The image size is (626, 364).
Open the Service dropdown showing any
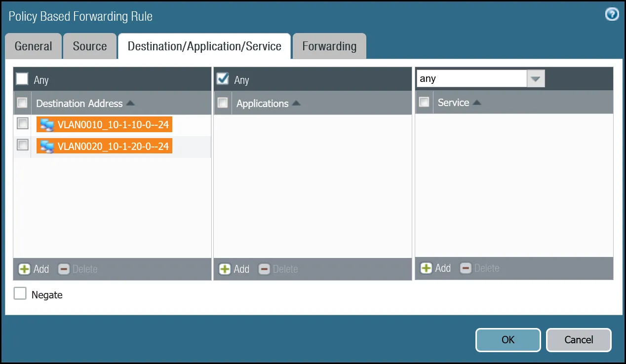click(x=536, y=78)
